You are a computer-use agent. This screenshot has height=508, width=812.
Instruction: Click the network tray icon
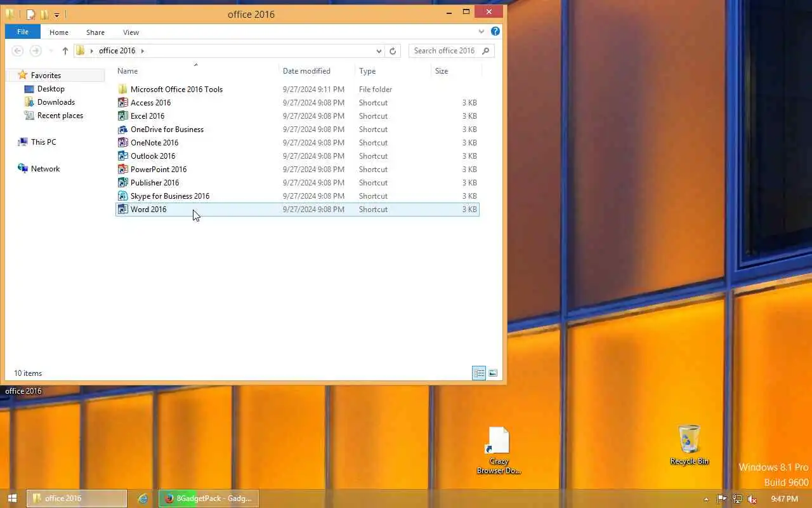737,499
